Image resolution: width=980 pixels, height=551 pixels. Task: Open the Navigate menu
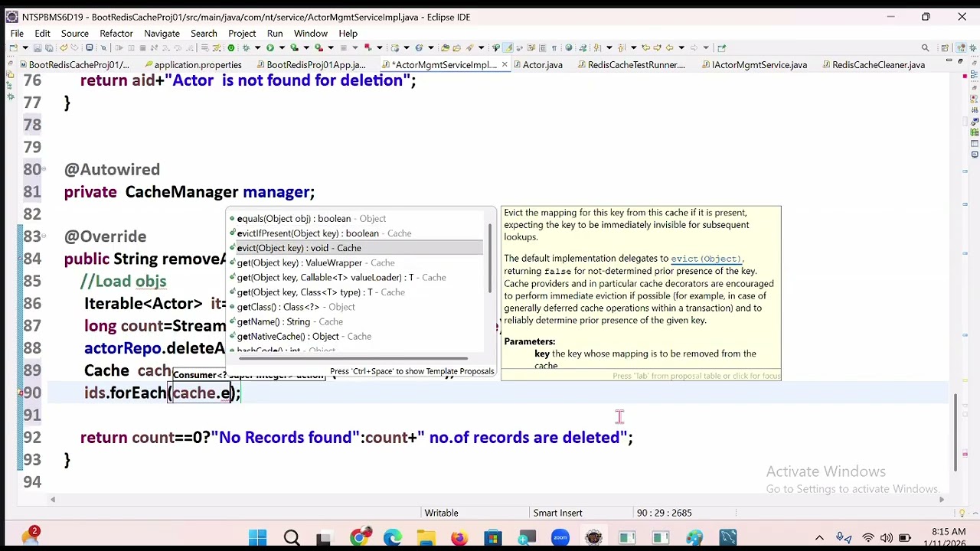click(162, 34)
